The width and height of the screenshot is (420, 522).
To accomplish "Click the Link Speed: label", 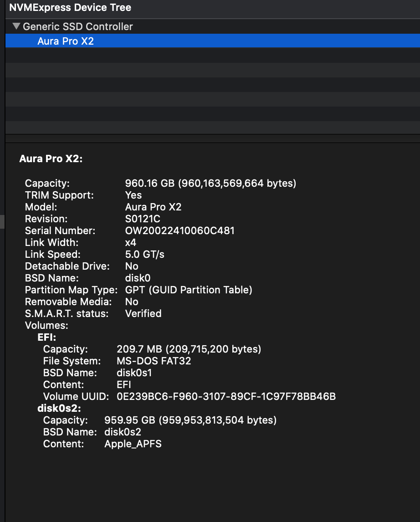I will click(x=53, y=254).
